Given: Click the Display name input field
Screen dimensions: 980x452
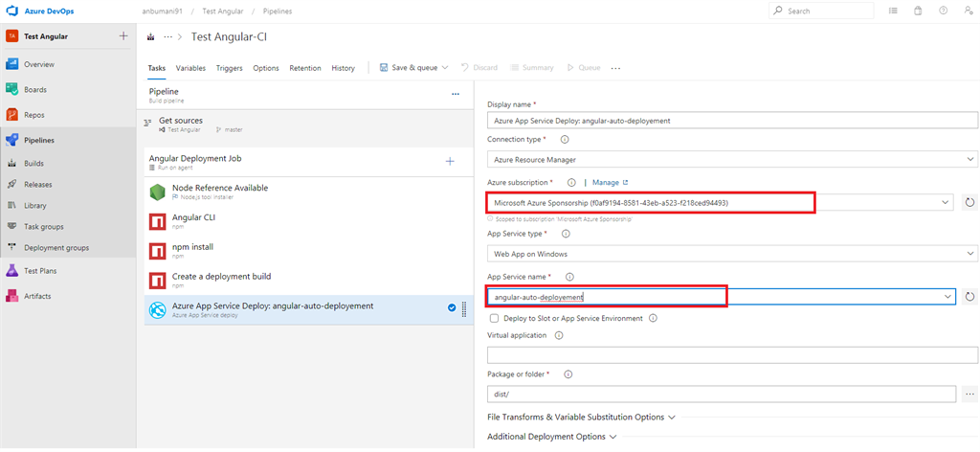Looking at the screenshot, I should coord(732,120).
